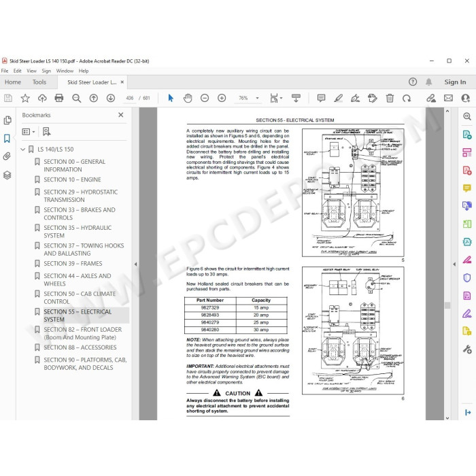Switch to the Tools tab
Image resolution: width=476 pixels, height=476 pixels.
pos(39,82)
